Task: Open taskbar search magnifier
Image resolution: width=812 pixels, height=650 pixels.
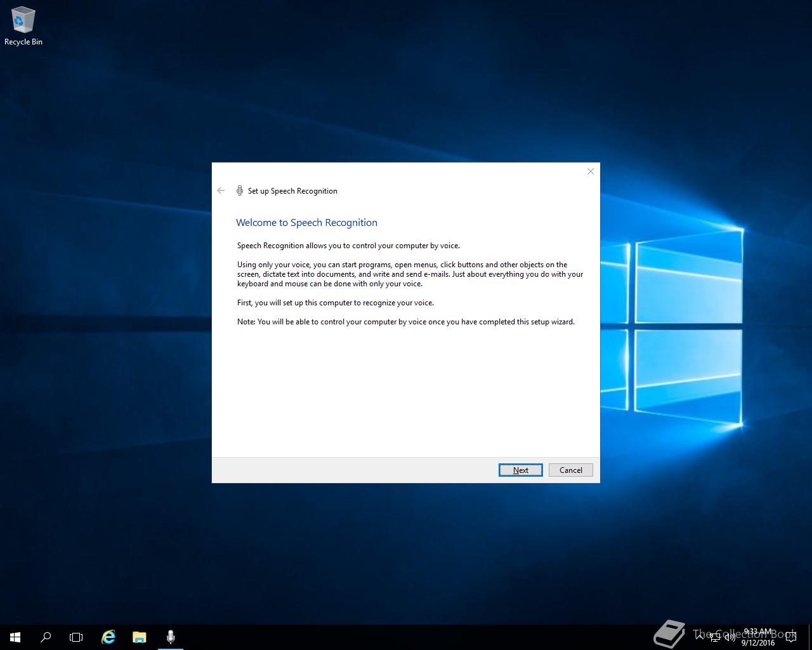Action: 46,637
